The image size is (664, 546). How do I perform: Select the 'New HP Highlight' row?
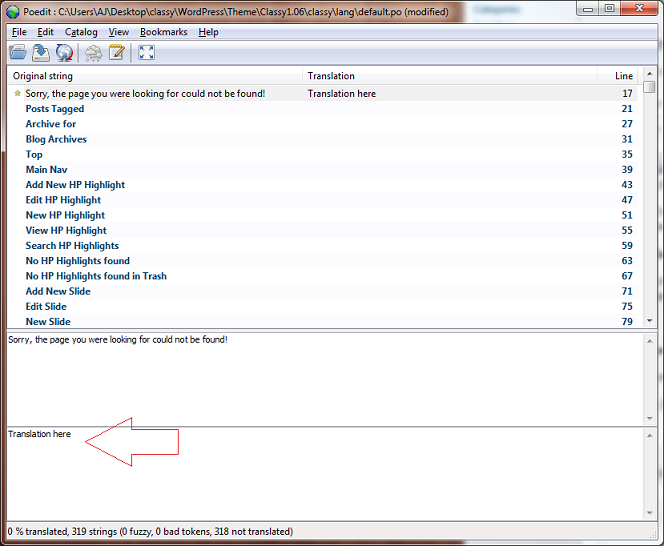[x=323, y=215]
